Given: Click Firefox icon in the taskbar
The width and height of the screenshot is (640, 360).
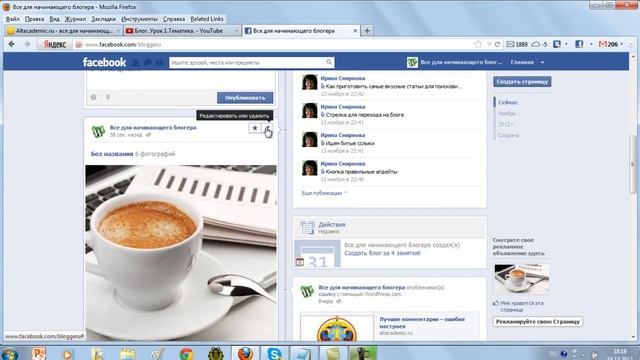Looking at the screenshot, I should click(245, 353).
